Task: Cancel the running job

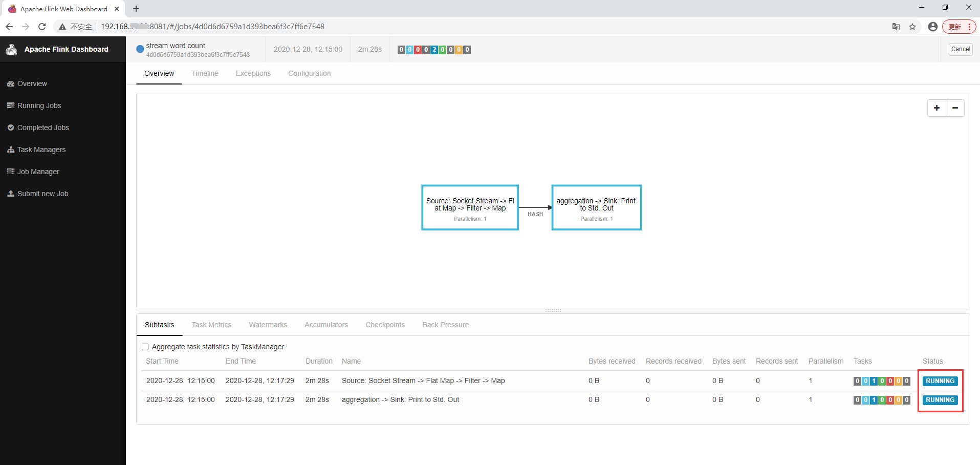Action: coord(961,49)
